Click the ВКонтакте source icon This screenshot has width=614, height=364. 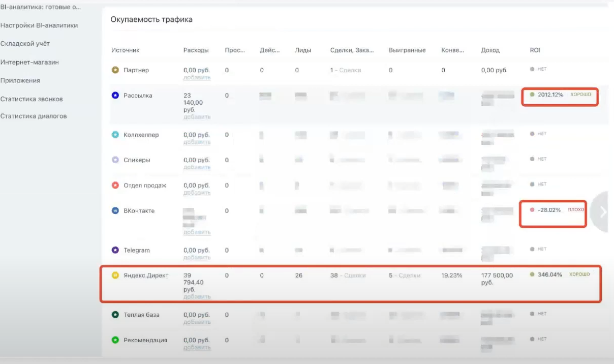coord(115,211)
